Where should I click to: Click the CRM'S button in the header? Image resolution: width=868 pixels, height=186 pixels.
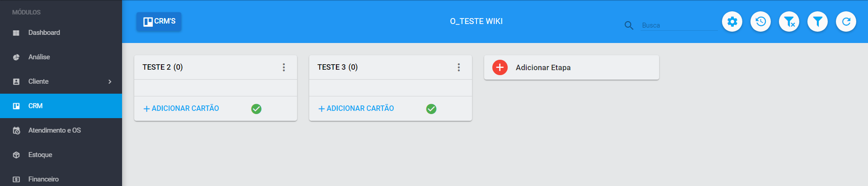point(159,21)
